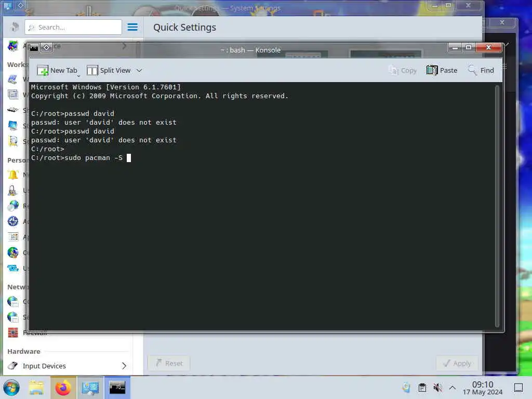
Task: Open Workspace Behavior icon under Workspace
Action: [x=13, y=79]
